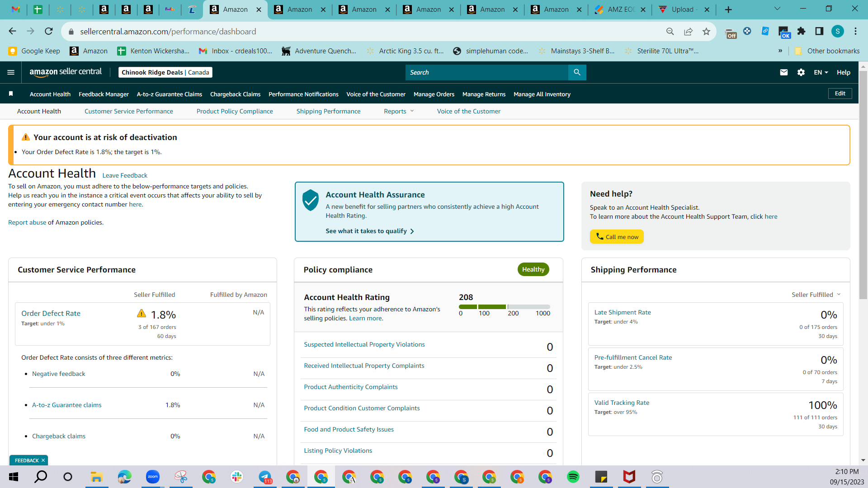The height and width of the screenshot is (488, 868).
Task: Click the Account Health Rating progress bar
Action: pos(505,307)
